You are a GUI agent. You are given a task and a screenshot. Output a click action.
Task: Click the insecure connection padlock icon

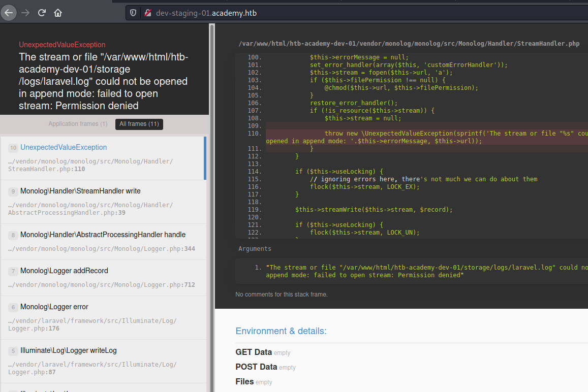(147, 13)
